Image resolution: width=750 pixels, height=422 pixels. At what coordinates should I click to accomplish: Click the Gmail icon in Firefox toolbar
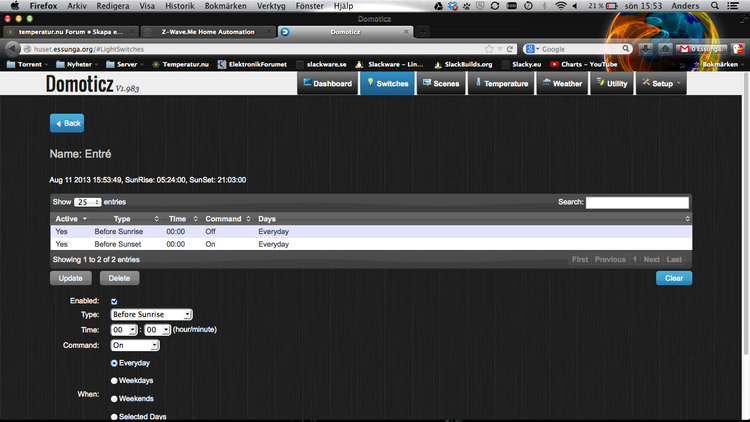click(x=685, y=48)
